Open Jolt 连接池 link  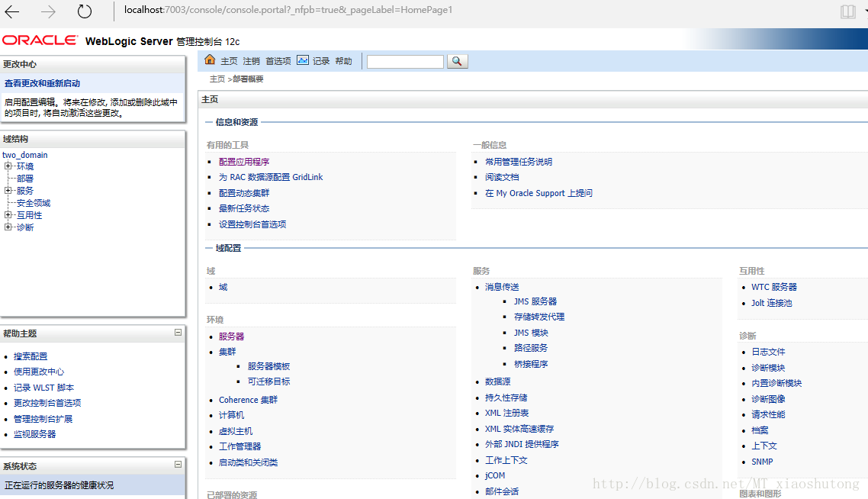click(772, 303)
